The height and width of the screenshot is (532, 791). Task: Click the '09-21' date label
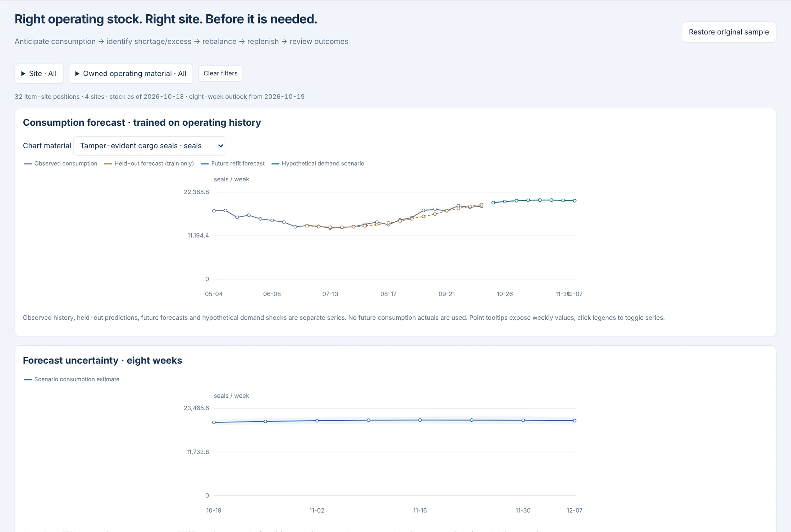pyautogui.click(x=447, y=294)
